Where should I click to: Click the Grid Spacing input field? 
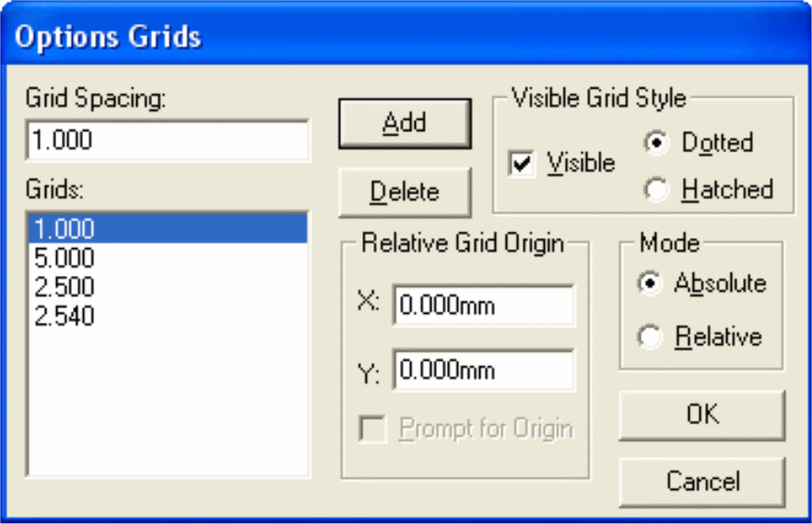coord(168,140)
